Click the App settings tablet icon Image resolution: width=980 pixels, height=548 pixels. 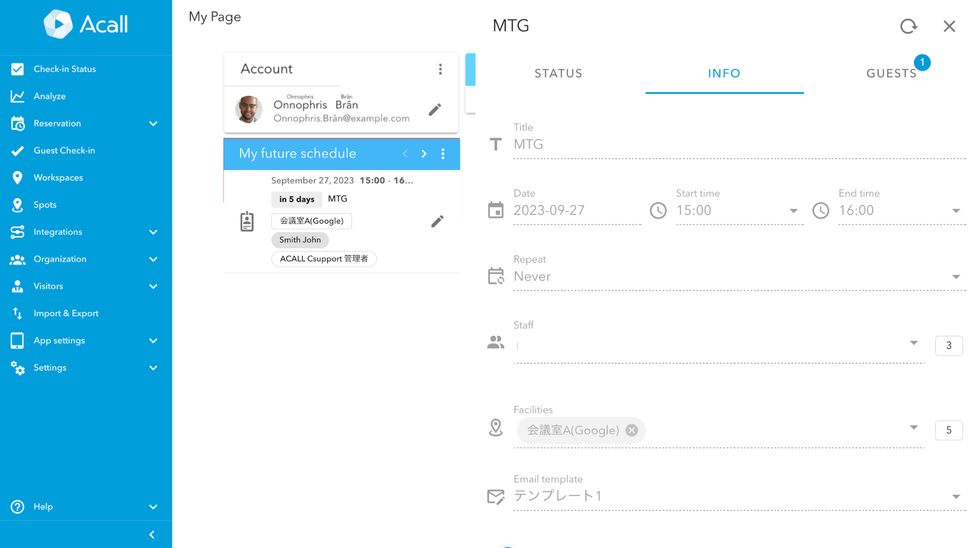pos(17,341)
